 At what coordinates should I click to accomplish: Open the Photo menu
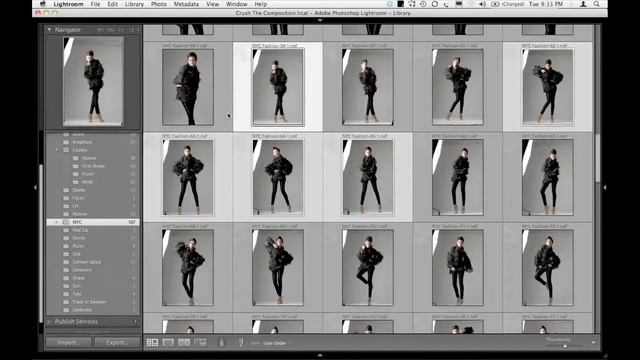[159, 4]
